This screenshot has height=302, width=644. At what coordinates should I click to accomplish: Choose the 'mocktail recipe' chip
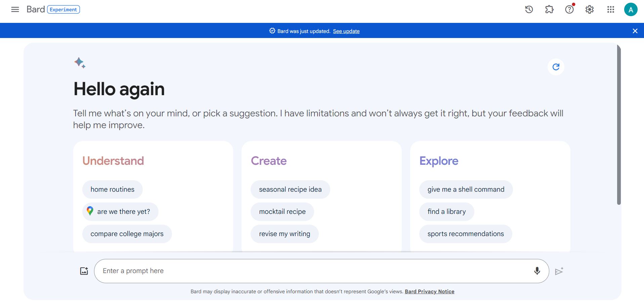tap(282, 212)
